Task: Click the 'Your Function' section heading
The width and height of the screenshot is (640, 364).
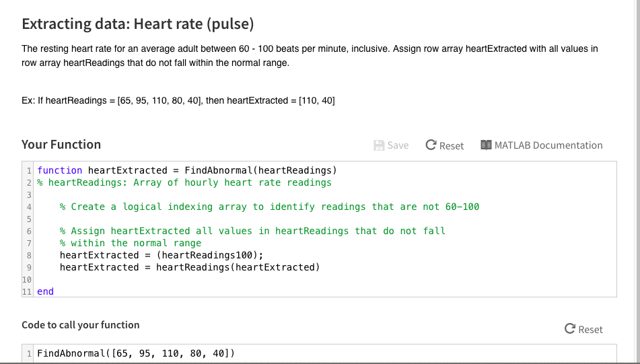Action: pos(61,145)
